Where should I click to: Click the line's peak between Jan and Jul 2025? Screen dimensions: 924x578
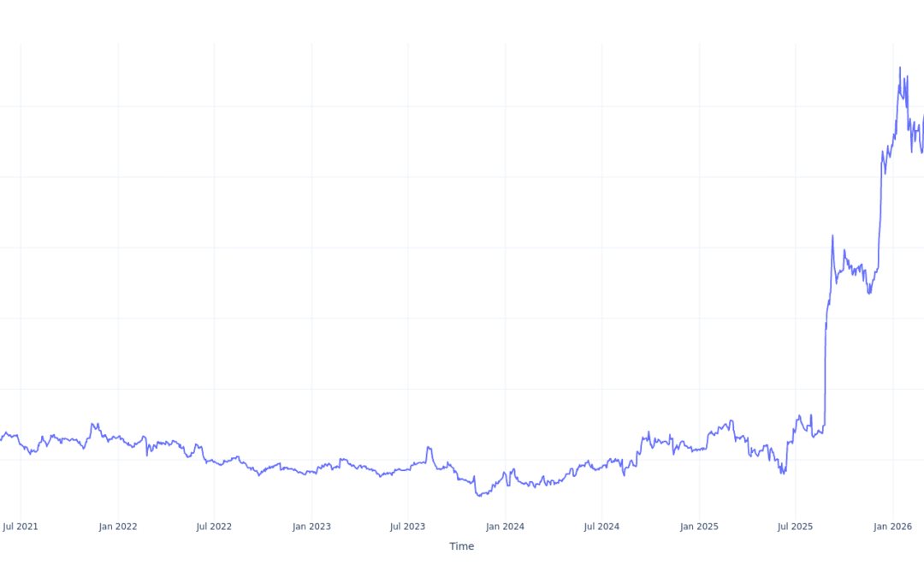(x=731, y=420)
